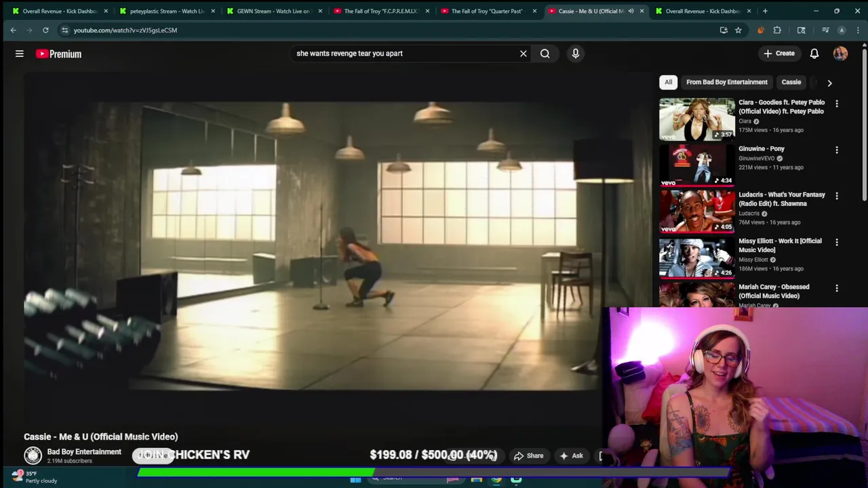The image size is (868, 488).
Task: Close the GEWN Stream tab
Action: click(320, 11)
